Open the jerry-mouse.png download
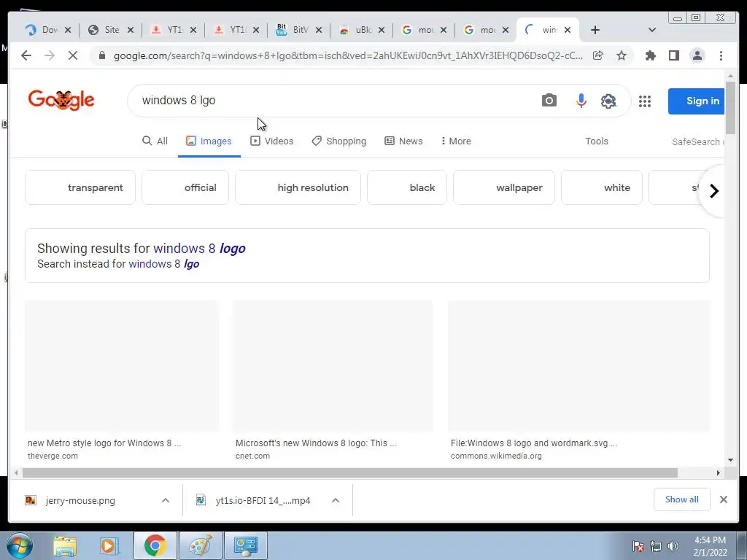 [80, 500]
